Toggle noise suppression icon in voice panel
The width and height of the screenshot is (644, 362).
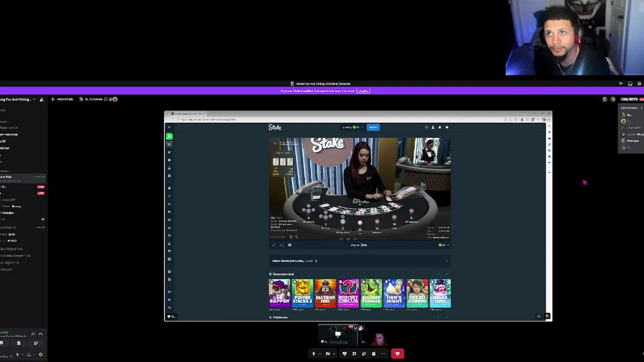(33, 334)
